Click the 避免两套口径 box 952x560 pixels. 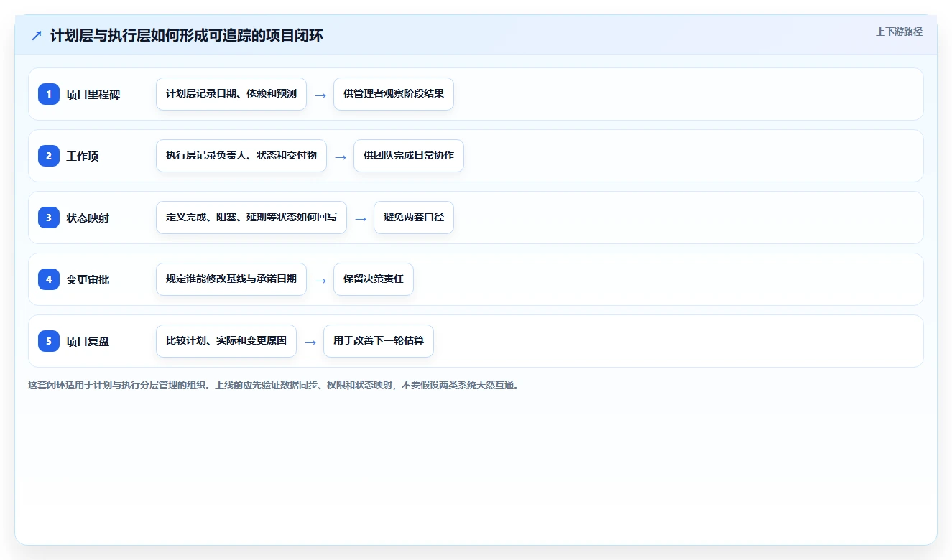tap(414, 218)
